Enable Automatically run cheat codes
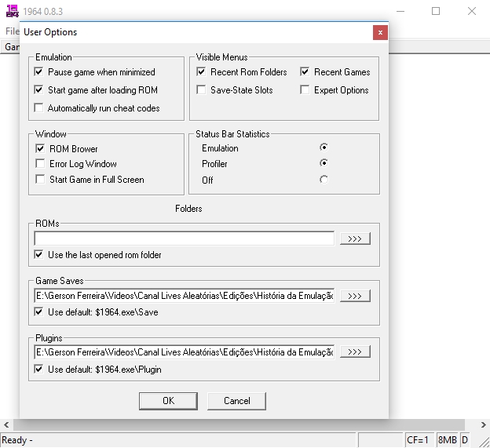 [x=38, y=107]
